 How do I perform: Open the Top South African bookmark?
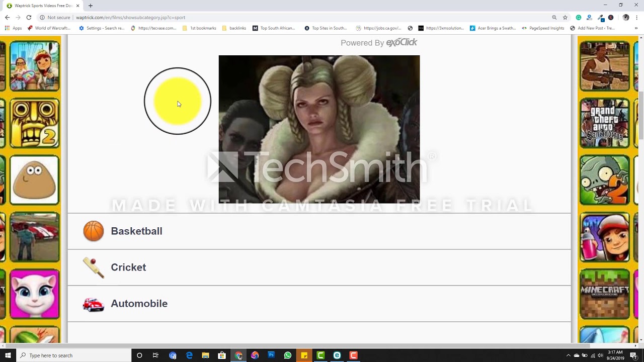click(274, 28)
